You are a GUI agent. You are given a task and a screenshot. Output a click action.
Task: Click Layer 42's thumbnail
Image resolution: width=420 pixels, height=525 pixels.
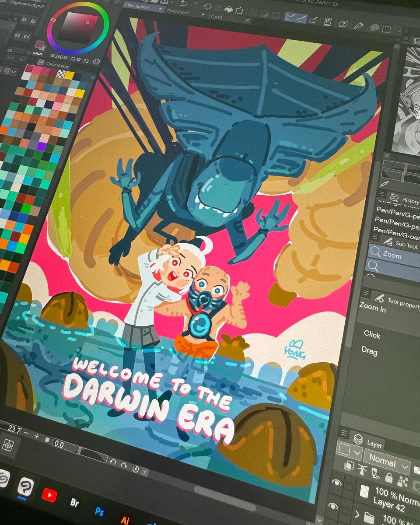(364, 491)
